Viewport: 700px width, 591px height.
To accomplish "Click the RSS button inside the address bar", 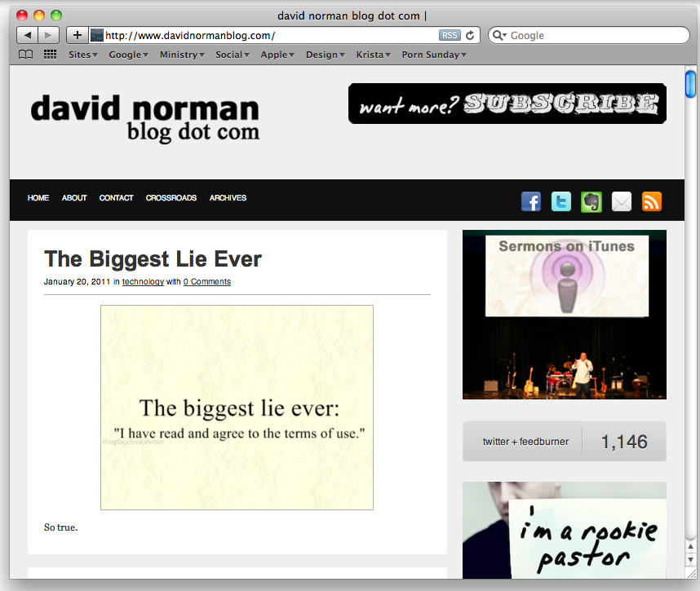I will coord(449,35).
